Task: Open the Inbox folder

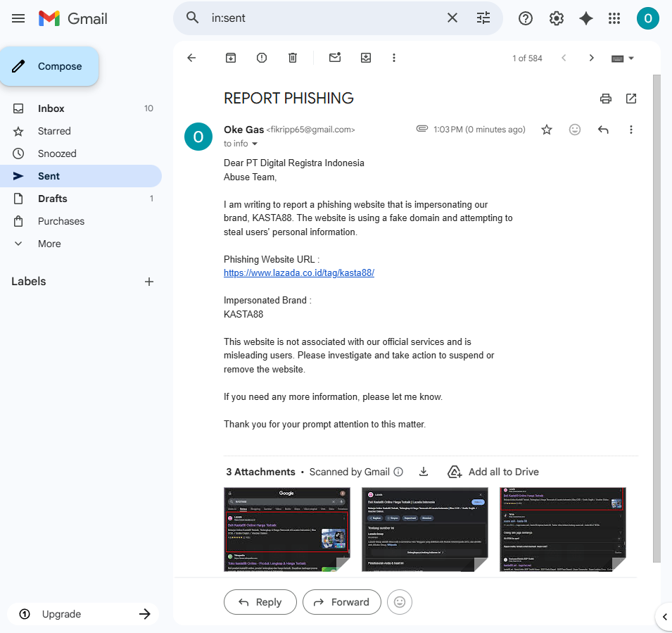Action: pyautogui.click(x=81, y=108)
